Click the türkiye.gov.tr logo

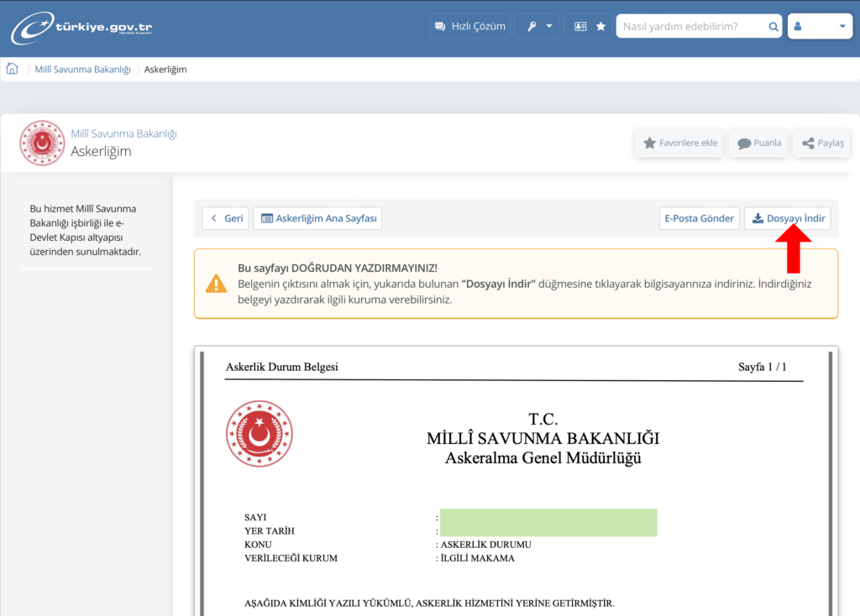(81, 28)
